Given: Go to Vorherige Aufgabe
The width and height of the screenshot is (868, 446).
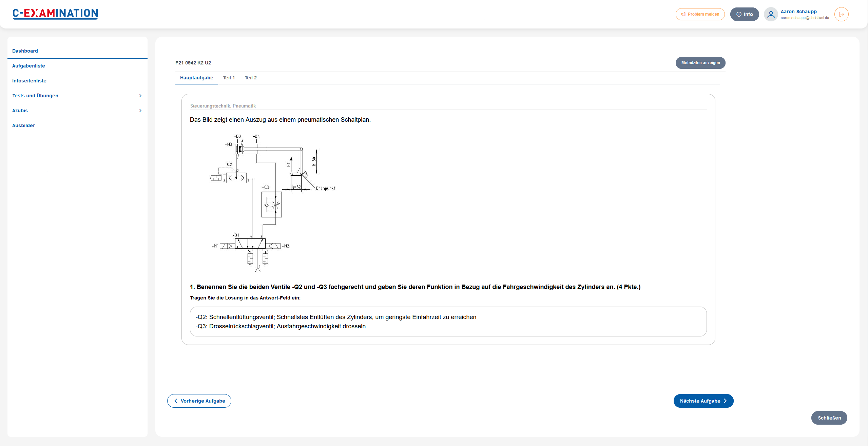Looking at the screenshot, I should [x=199, y=401].
